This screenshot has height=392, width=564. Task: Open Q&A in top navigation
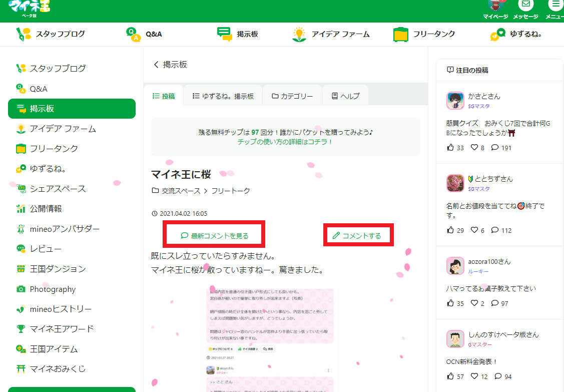tap(144, 34)
